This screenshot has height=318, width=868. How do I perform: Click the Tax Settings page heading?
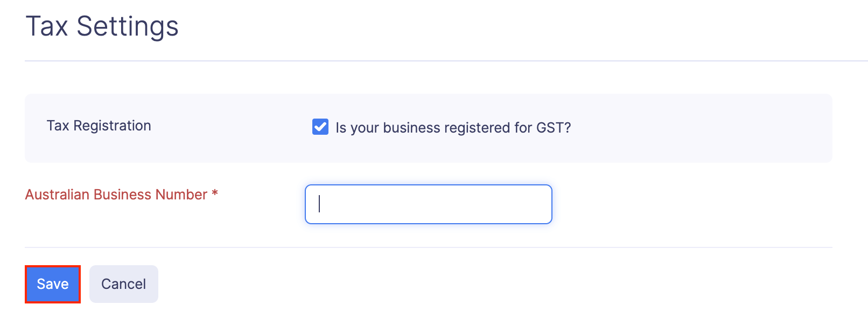click(x=103, y=25)
